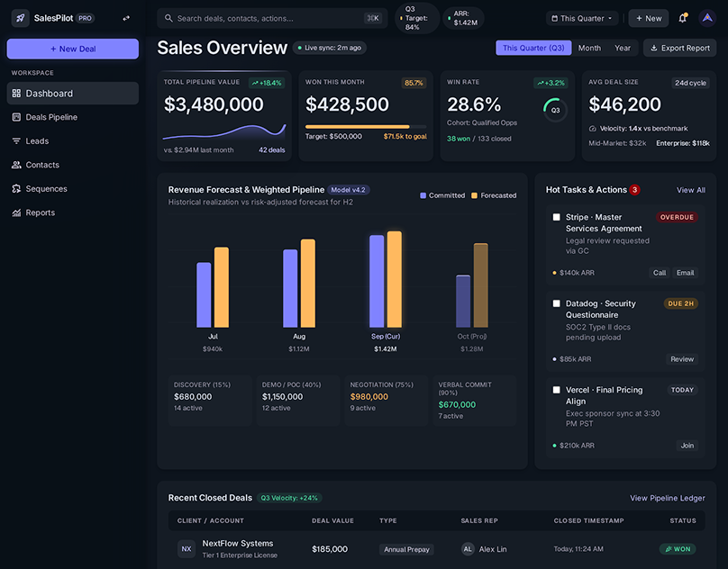Click Review on Datadog task

click(x=681, y=358)
